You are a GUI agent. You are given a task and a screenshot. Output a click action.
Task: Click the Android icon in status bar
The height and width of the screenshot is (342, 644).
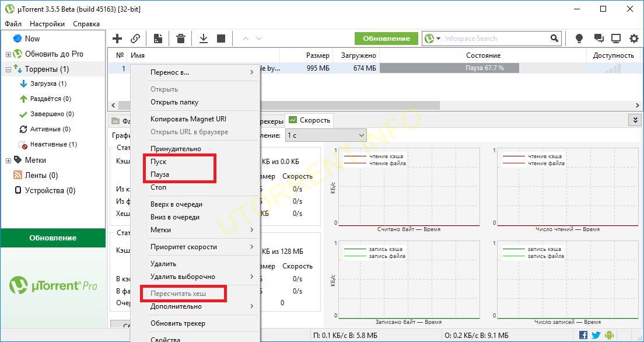609,334
